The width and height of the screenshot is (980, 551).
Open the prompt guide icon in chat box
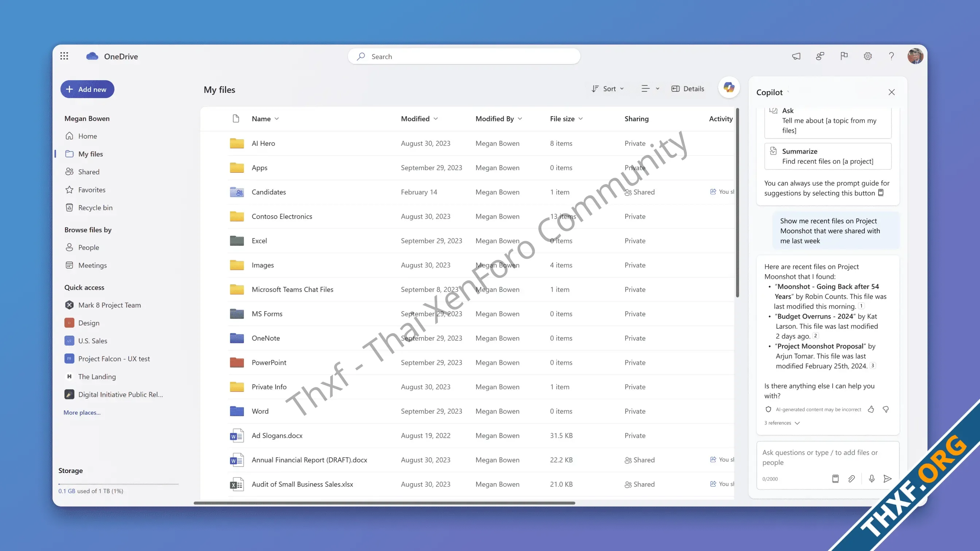(835, 478)
